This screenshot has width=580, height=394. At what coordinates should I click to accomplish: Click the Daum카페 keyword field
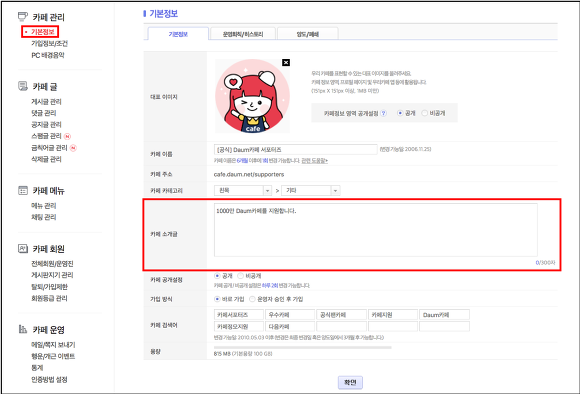(444, 315)
